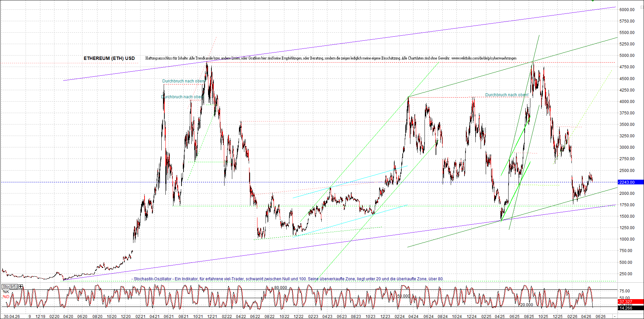This screenshot has height=319, width=644.
Task: Click the Stochastik-Oszillator description text
Action: [287, 279]
